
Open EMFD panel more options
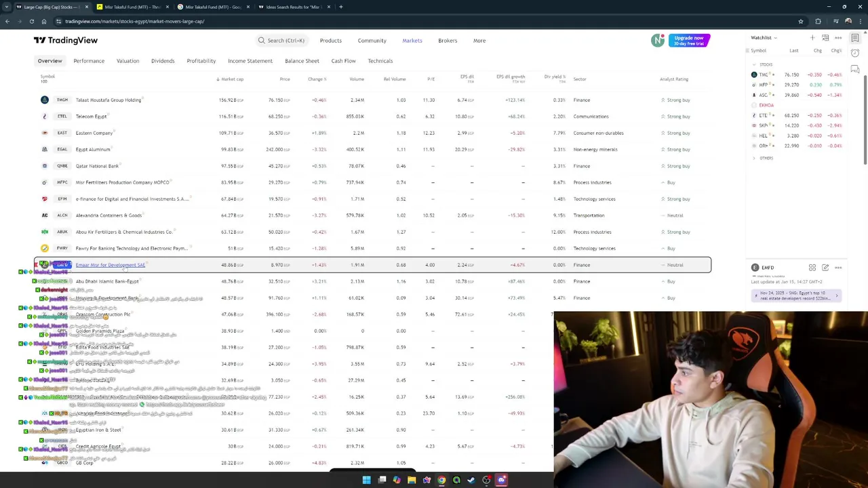coord(838,268)
